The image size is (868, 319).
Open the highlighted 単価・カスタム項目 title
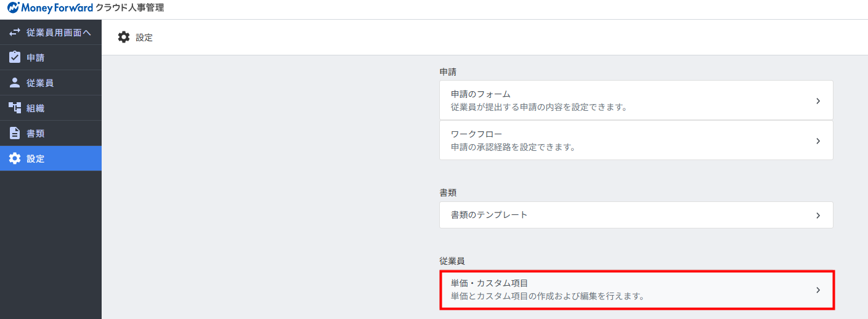click(x=489, y=283)
